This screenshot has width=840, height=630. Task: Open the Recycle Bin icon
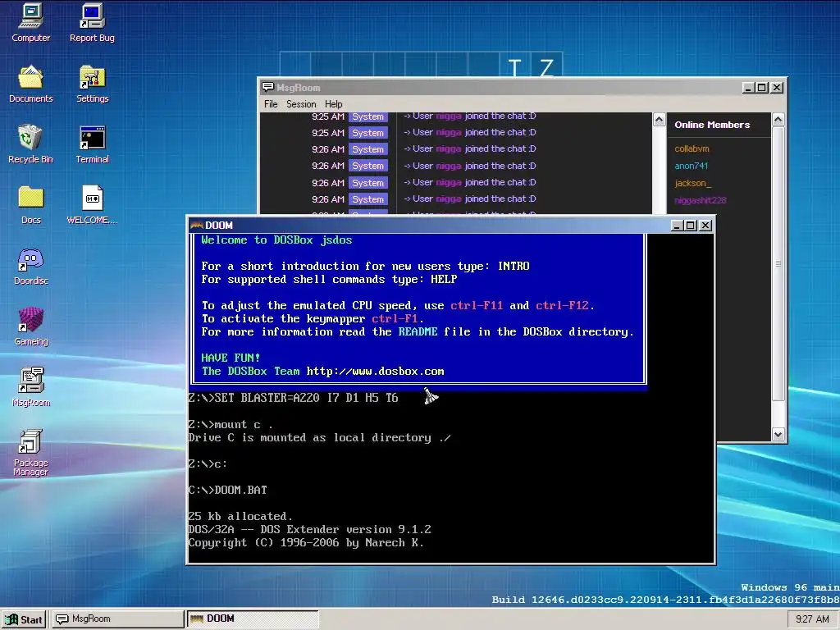[x=30, y=144]
